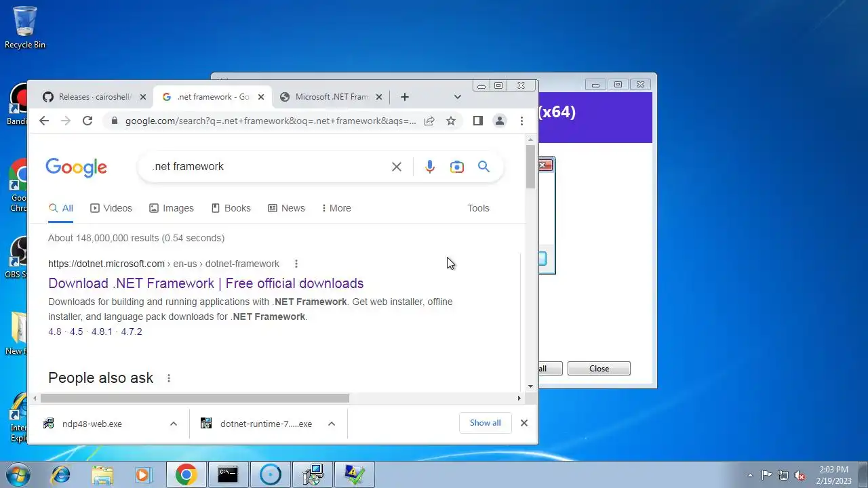Screen dimensions: 868x488
Task: Click Show all downloads button
Action: click(486, 423)
